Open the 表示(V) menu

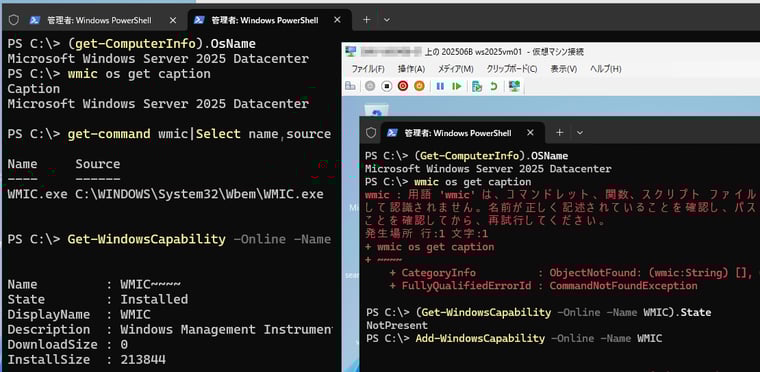564,69
